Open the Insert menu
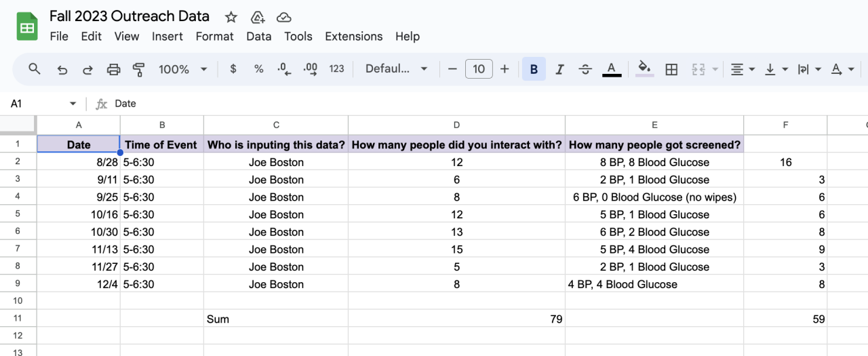Screen dimensions: 868x356 [x=167, y=37]
